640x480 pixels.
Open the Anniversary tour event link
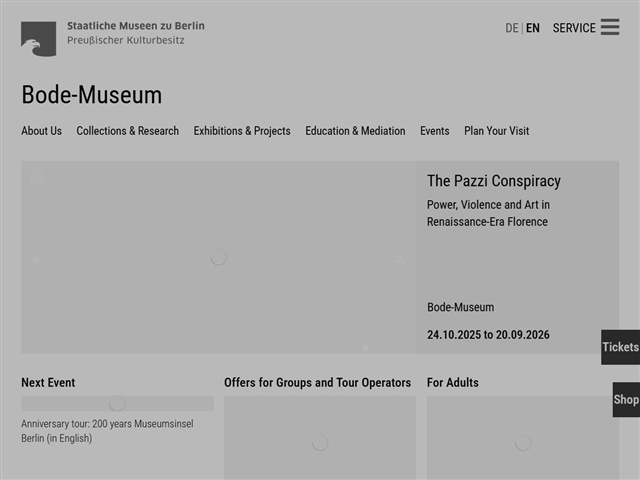click(x=107, y=431)
